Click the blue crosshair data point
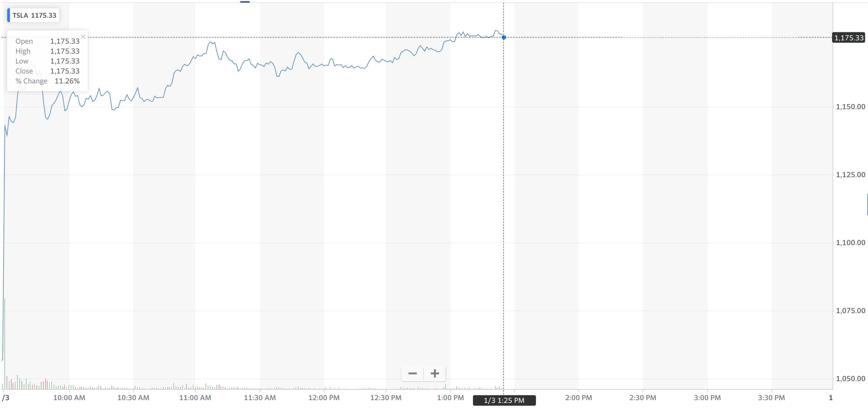 pos(504,37)
